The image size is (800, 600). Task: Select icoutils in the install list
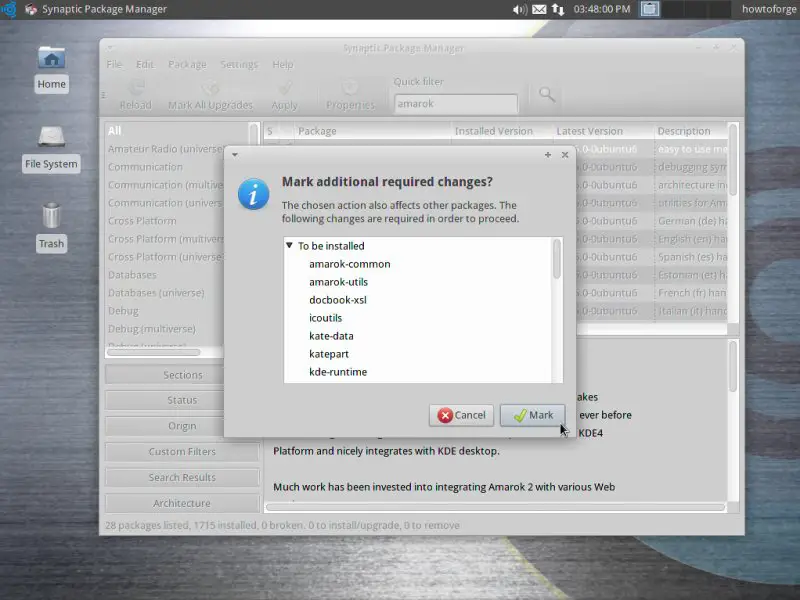click(326, 318)
